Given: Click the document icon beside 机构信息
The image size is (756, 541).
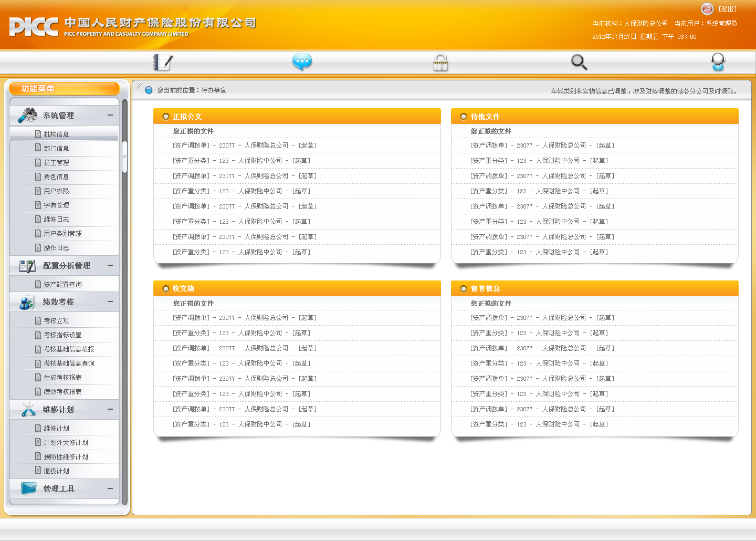Looking at the screenshot, I should point(38,134).
